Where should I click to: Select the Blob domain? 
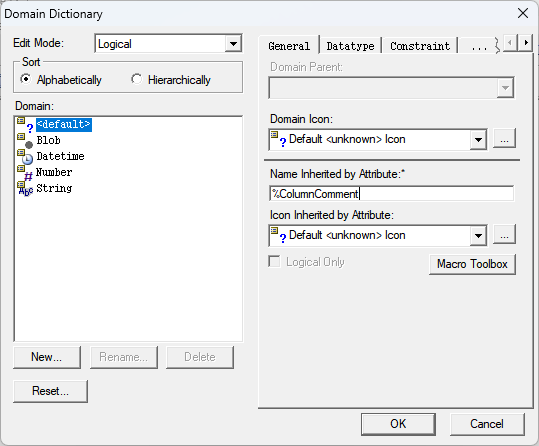coord(48,140)
